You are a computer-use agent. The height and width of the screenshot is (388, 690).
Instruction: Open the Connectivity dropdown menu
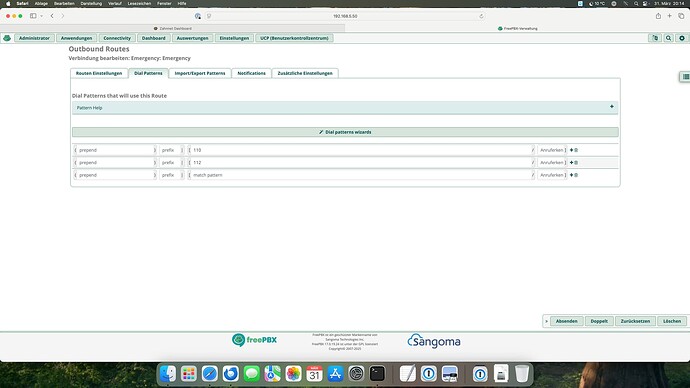pos(117,38)
